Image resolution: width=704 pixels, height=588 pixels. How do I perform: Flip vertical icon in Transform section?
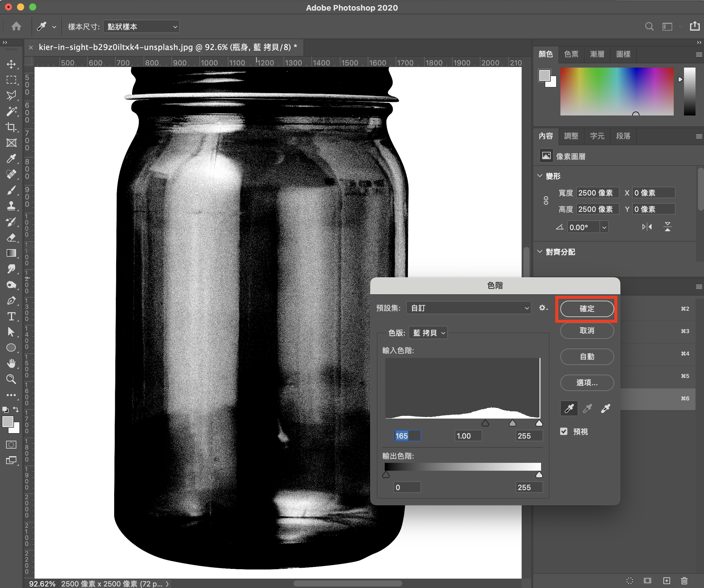point(668,227)
